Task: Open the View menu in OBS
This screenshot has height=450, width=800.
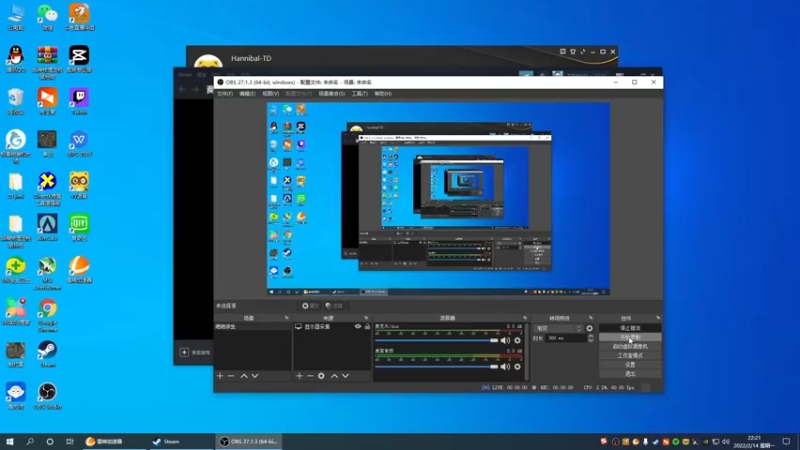Action: pos(270,94)
